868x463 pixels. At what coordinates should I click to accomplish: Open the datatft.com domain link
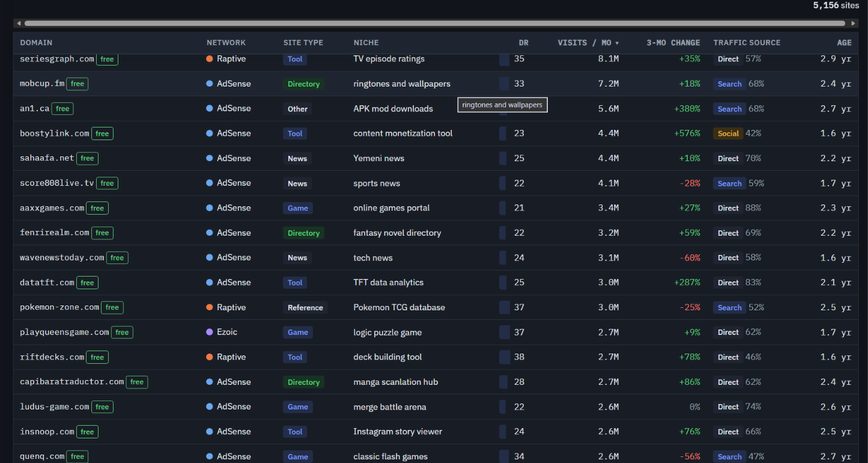(47, 283)
